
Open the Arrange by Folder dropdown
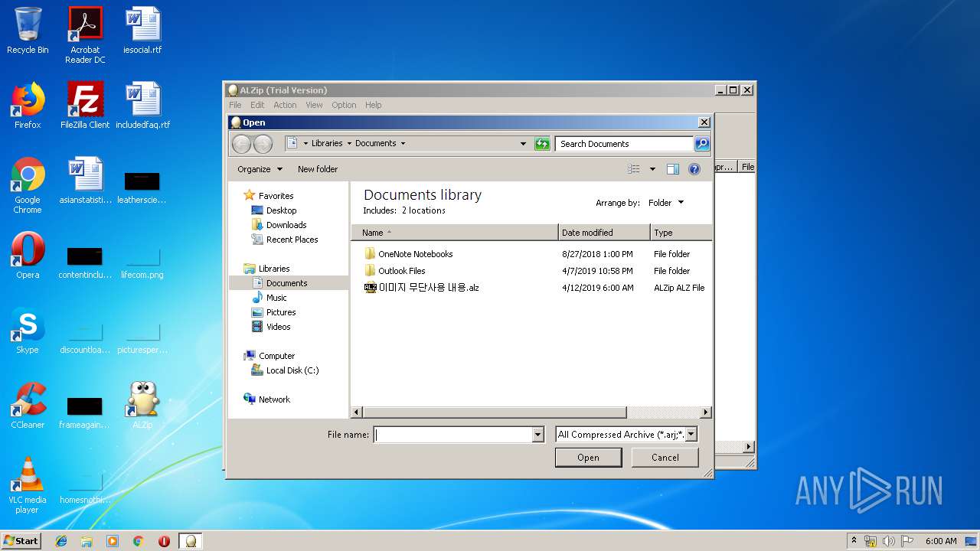(666, 203)
